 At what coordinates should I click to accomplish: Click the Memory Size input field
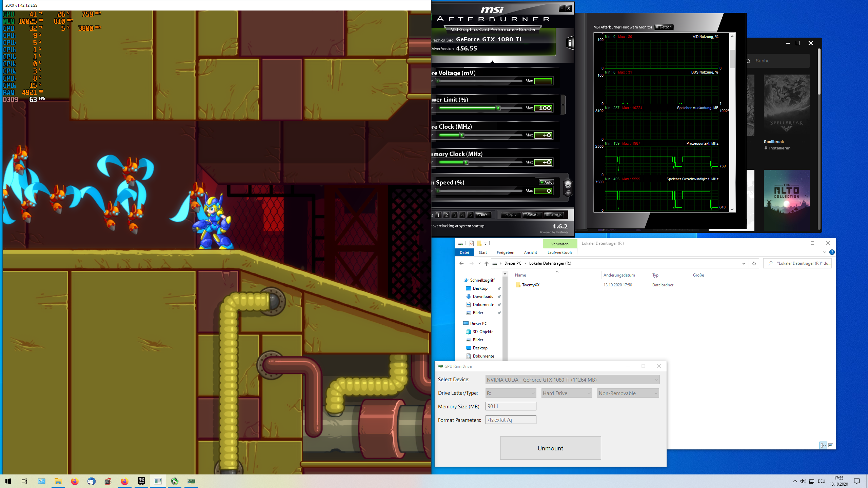511,406
